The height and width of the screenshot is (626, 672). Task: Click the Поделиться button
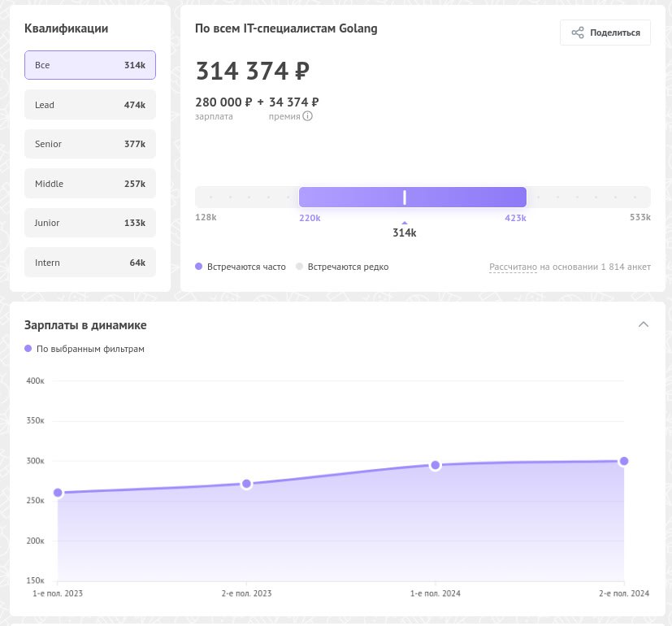pos(605,33)
